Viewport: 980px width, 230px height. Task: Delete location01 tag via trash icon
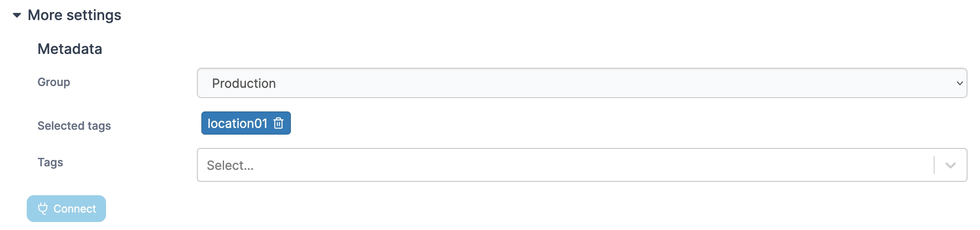(278, 123)
